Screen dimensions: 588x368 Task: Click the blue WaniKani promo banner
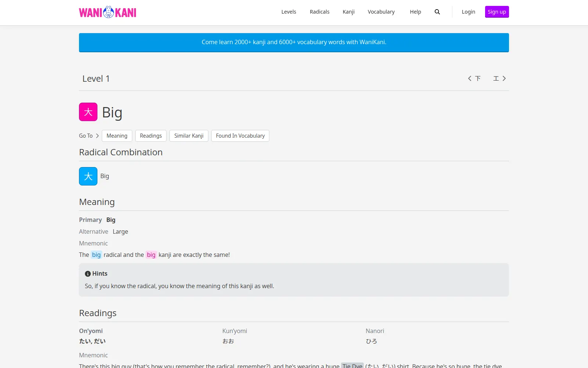point(294,42)
